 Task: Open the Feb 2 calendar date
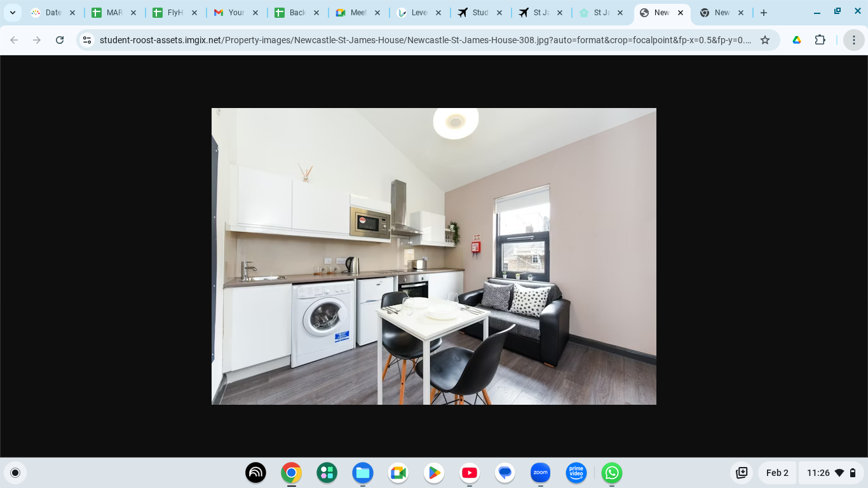point(777,473)
